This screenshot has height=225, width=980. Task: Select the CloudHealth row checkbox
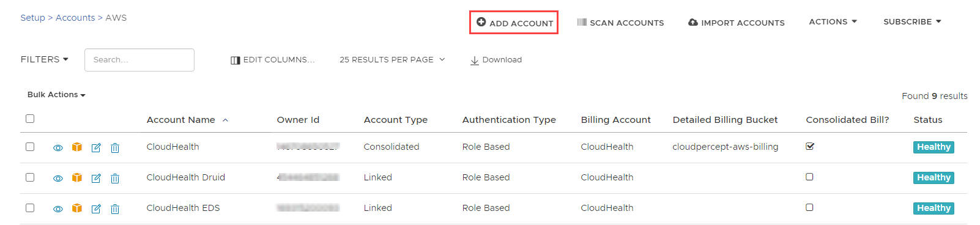point(30,147)
